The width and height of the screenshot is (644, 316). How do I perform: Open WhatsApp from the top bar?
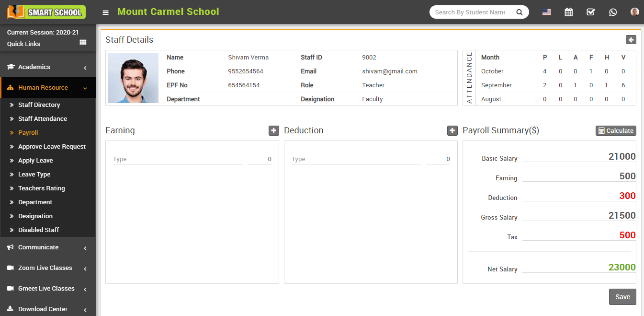pos(613,12)
